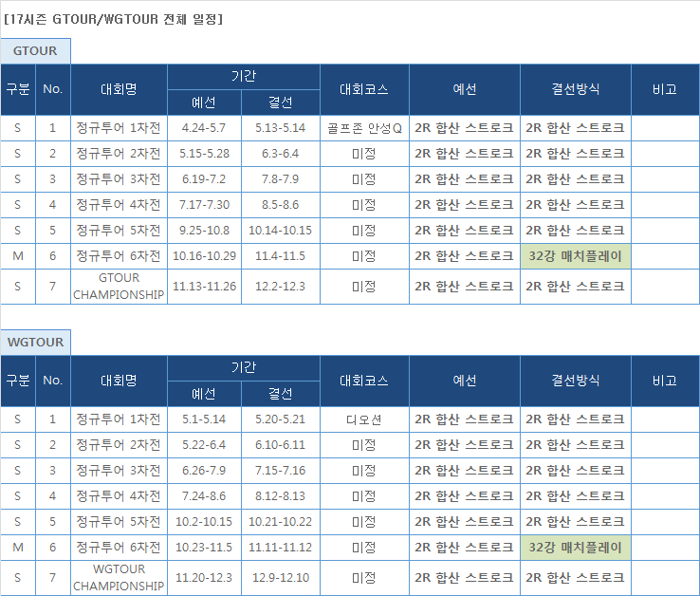Click WGTOUR '정규투어 5차전' tournament name

[119, 522]
